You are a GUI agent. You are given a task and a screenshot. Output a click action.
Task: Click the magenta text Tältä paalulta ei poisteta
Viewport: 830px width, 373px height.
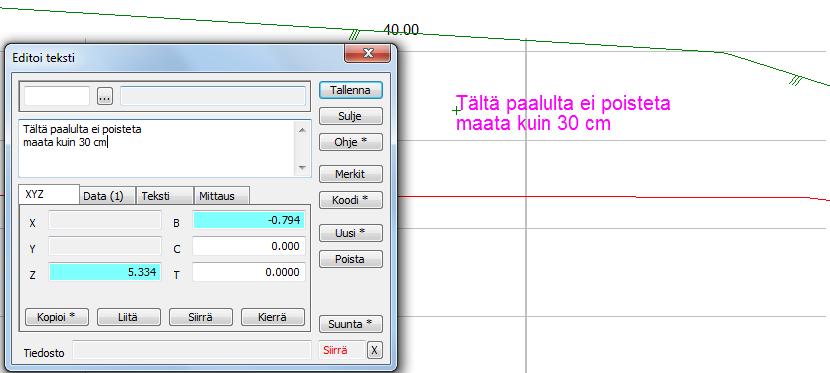[x=563, y=103]
